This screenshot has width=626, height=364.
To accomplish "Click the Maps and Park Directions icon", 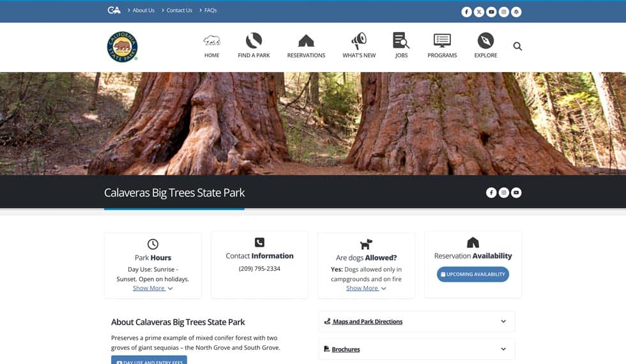I will point(327,321).
